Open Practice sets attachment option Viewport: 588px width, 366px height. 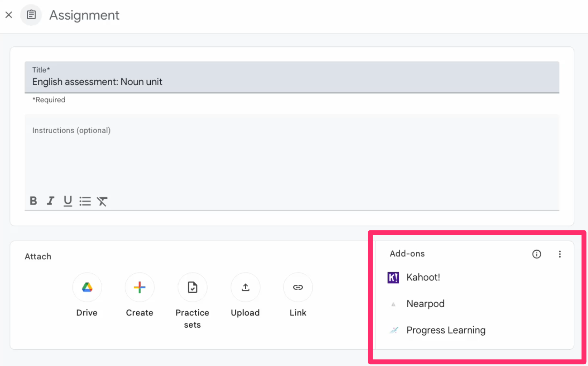[192, 287]
